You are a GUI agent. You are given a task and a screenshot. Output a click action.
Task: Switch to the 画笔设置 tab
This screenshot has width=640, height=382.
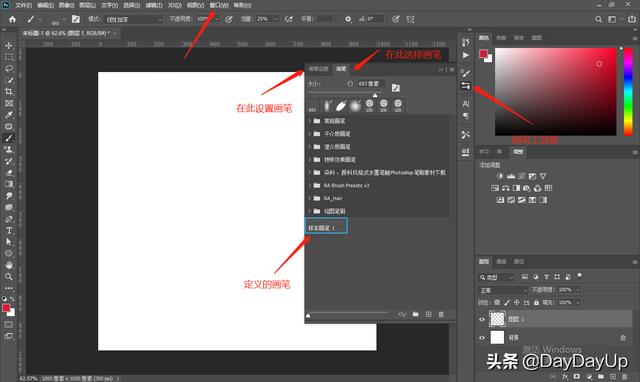318,69
